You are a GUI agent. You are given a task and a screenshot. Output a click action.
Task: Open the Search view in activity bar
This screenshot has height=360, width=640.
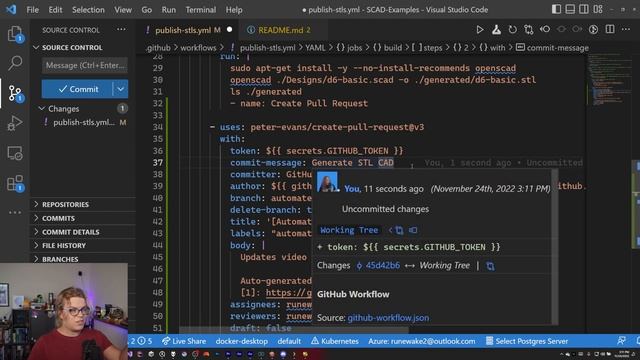click(x=15, y=63)
